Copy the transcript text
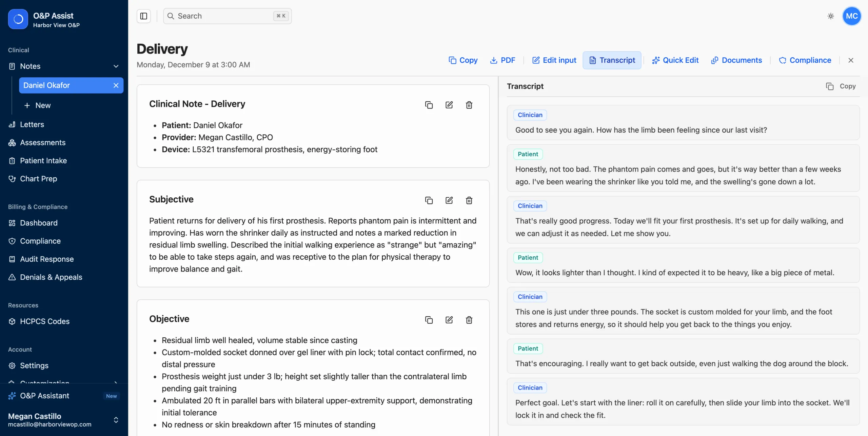This screenshot has height=436, width=868. [841, 86]
